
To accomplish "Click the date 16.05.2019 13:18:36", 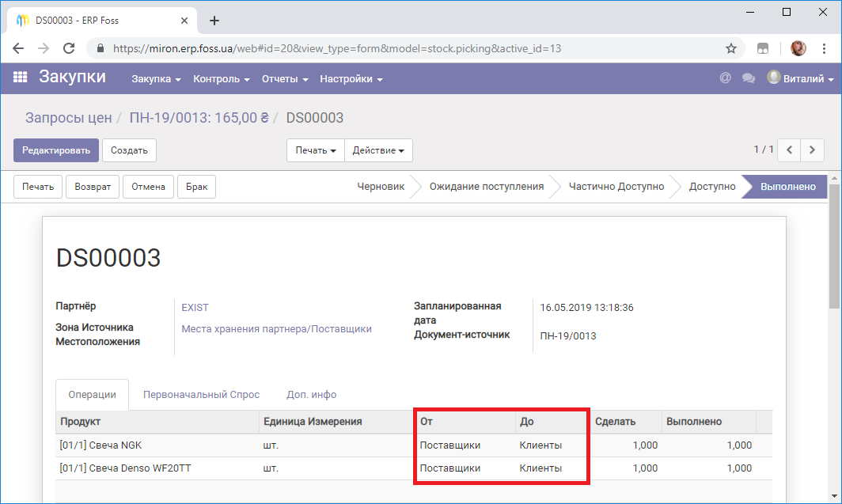I will coord(586,308).
